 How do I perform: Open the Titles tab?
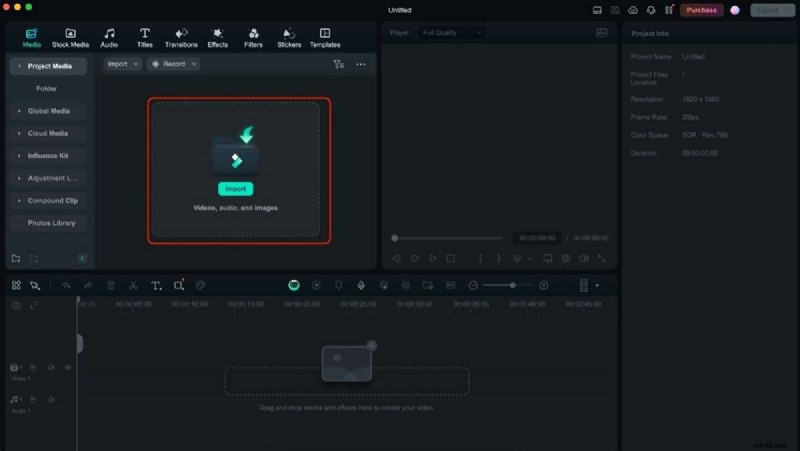click(x=145, y=38)
